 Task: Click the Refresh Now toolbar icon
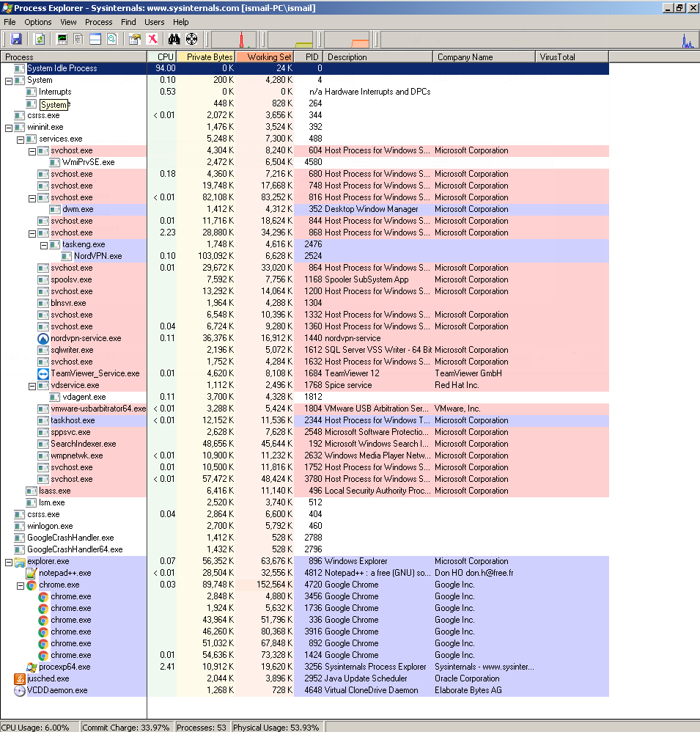(x=40, y=39)
